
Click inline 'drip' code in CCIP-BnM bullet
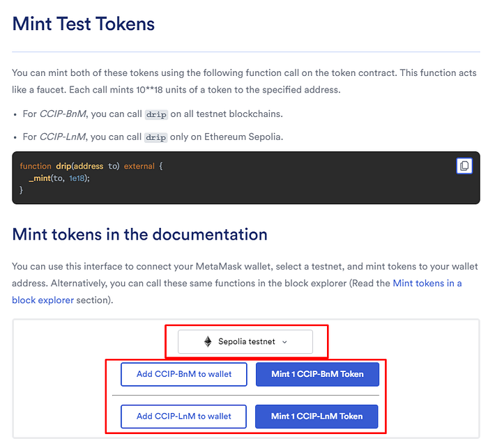coord(155,114)
